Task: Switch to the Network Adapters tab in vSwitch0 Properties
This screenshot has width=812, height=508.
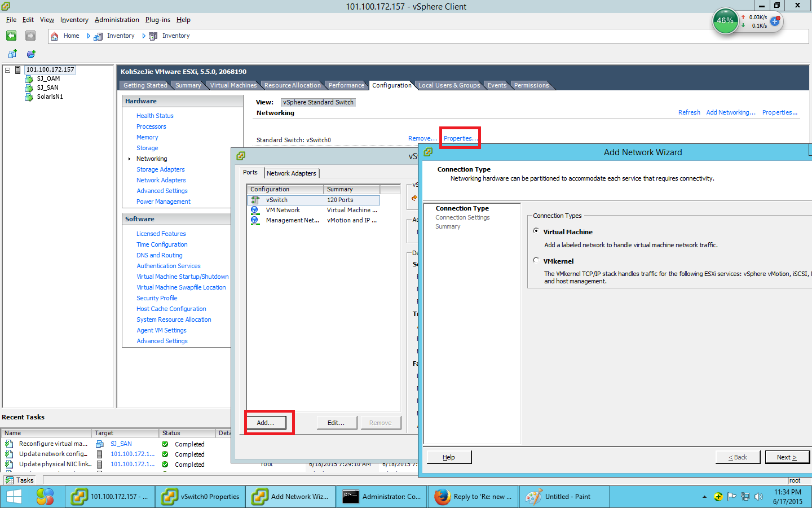Action: [292, 173]
